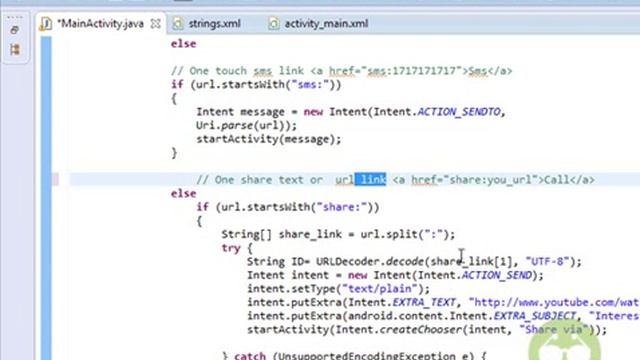Click the "else" keyword below the share comment
Viewport: 640px width, 360px height.
click(183, 193)
